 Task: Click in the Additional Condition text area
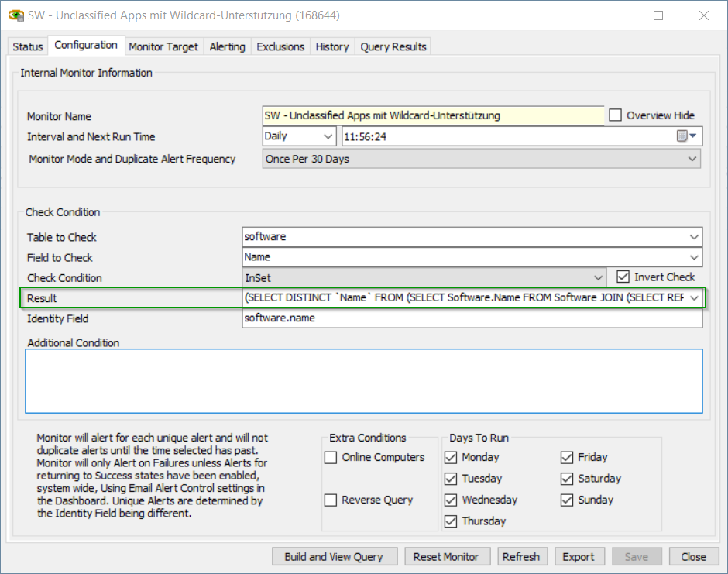pyautogui.click(x=364, y=381)
